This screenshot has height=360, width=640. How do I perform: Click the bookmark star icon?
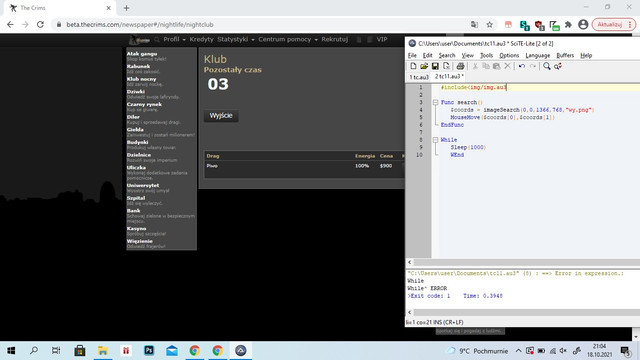(x=489, y=24)
